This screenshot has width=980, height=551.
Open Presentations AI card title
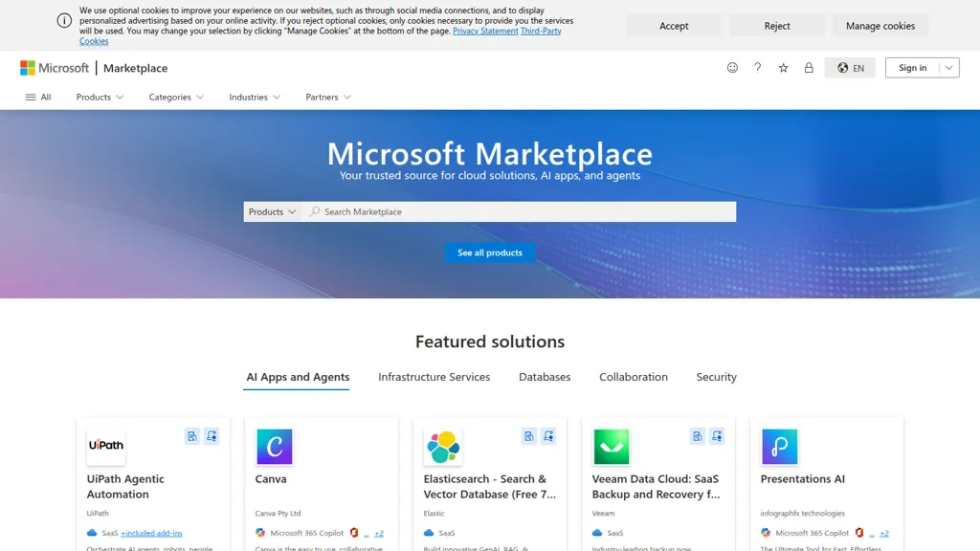[803, 478]
